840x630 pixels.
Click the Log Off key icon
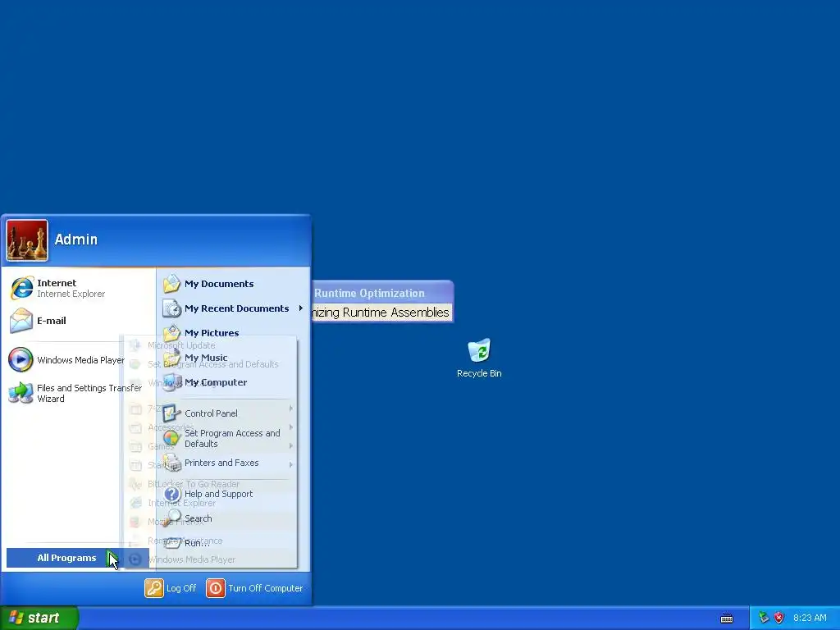pos(153,587)
